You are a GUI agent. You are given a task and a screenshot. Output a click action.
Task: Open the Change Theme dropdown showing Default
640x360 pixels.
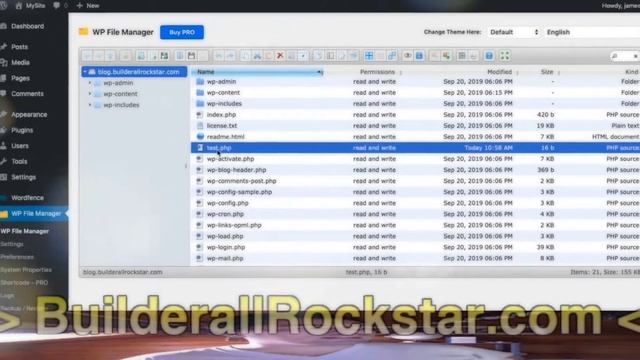click(x=514, y=32)
